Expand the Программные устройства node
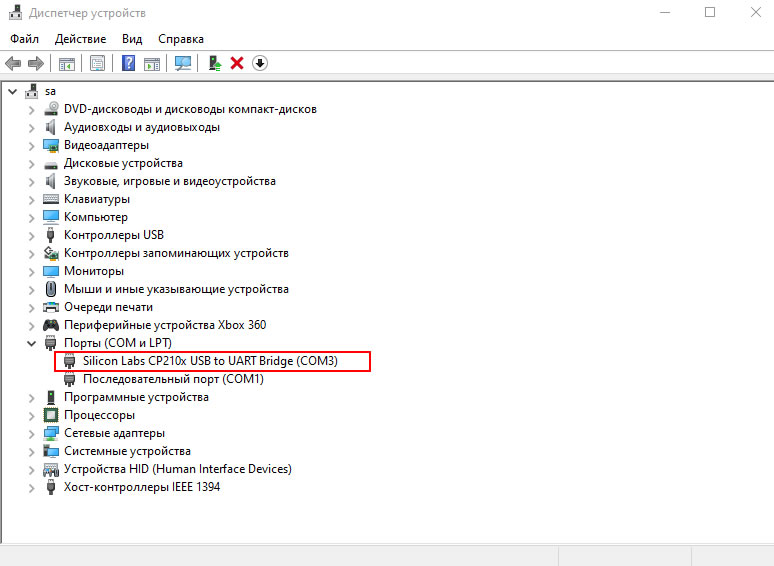This screenshot has height=566, width=774. [32, 398]
